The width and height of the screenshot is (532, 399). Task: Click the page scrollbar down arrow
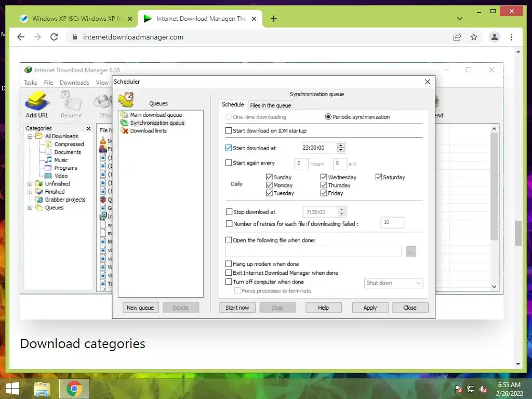click(518, 364)
